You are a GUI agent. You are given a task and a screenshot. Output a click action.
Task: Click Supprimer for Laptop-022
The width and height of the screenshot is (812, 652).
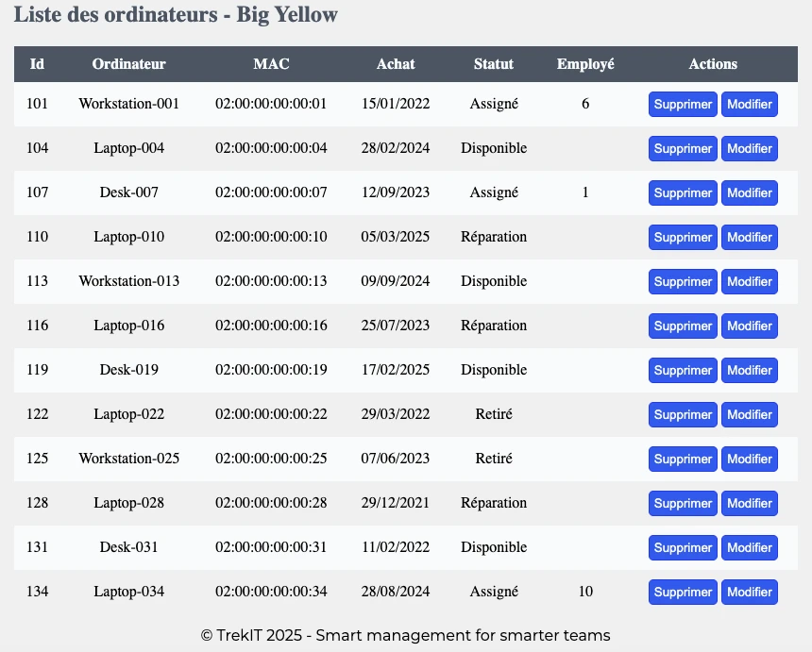(x=683, y=414)
